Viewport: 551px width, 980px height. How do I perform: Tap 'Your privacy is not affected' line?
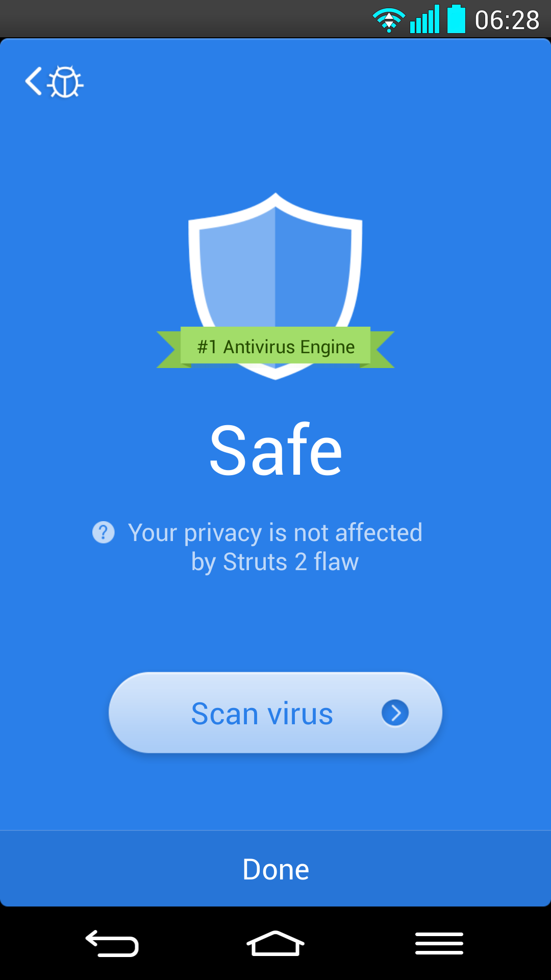pos(275,533)
